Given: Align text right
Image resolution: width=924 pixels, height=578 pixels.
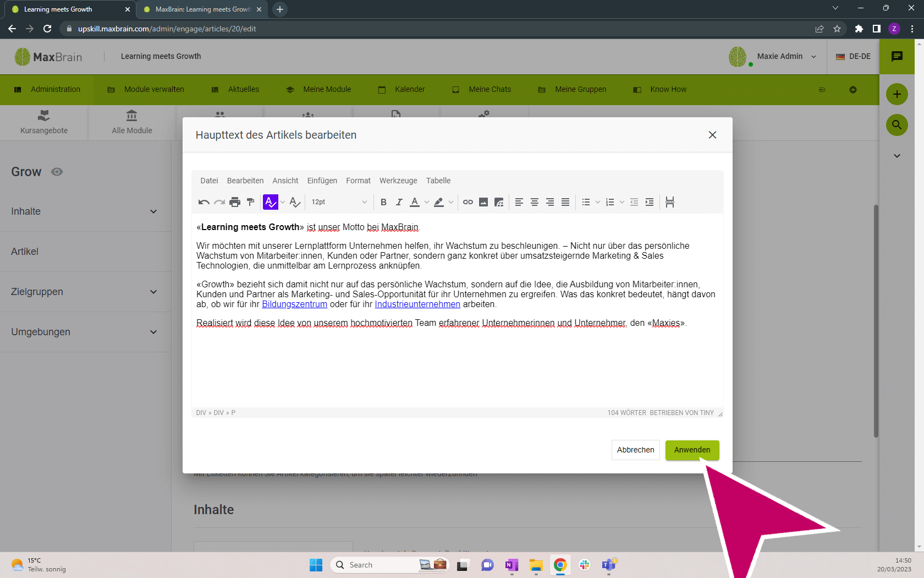Looking at the screenshot, I should click(x=549, y=202).
